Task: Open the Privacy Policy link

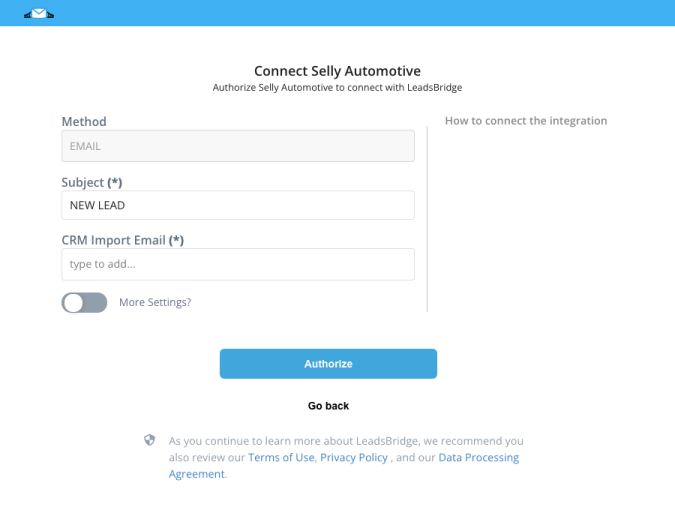Action: coord(354,457)
